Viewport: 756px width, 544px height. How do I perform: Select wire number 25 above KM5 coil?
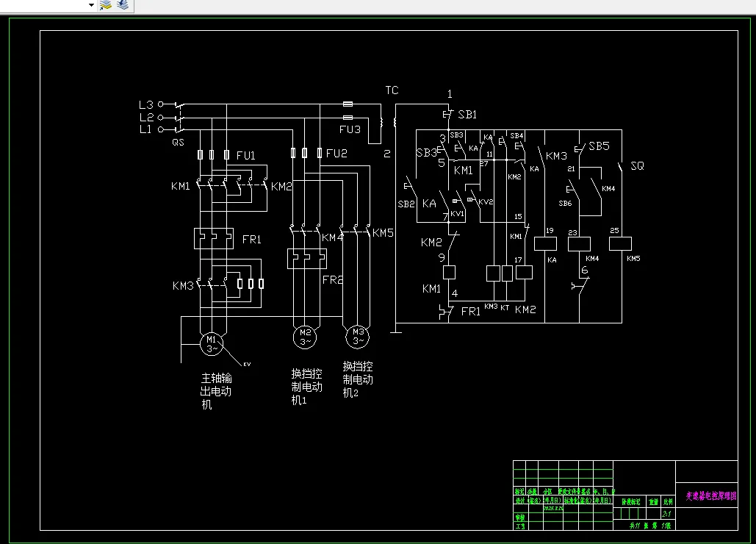(x=614, y=231)
